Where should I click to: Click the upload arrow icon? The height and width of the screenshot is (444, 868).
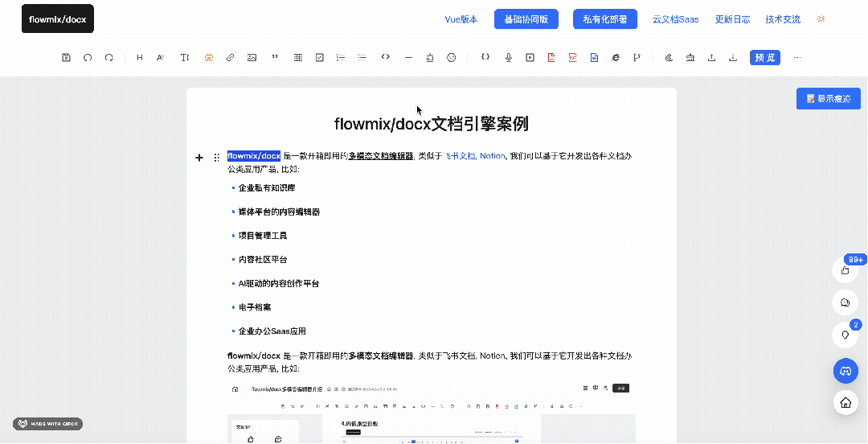click(712, 57)
